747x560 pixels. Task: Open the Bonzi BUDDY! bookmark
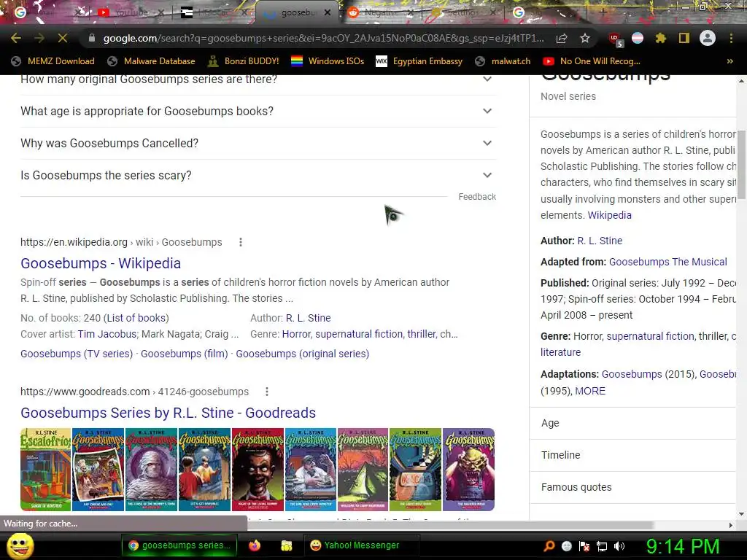pos(244,61)
